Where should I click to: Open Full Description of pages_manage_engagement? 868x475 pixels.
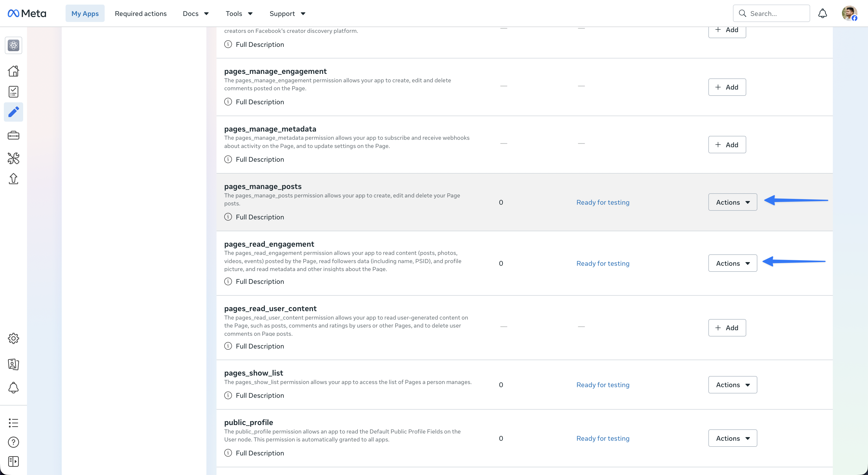254,102
